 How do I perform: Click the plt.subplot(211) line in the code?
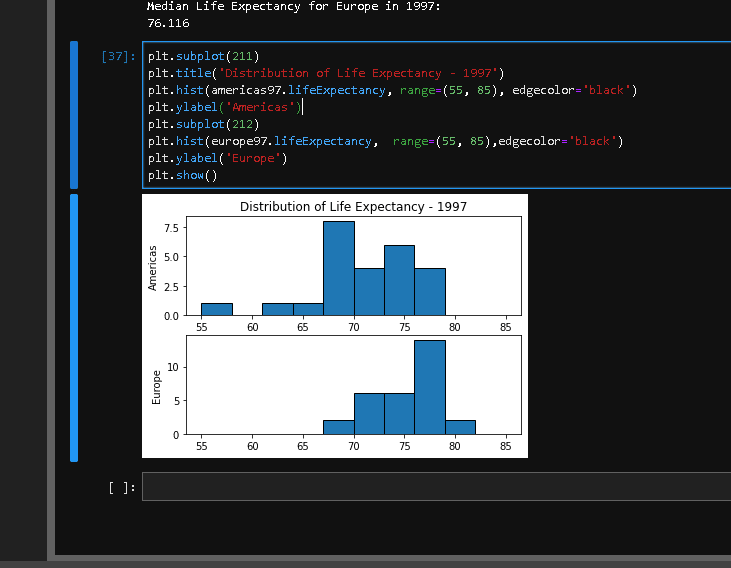203,56
